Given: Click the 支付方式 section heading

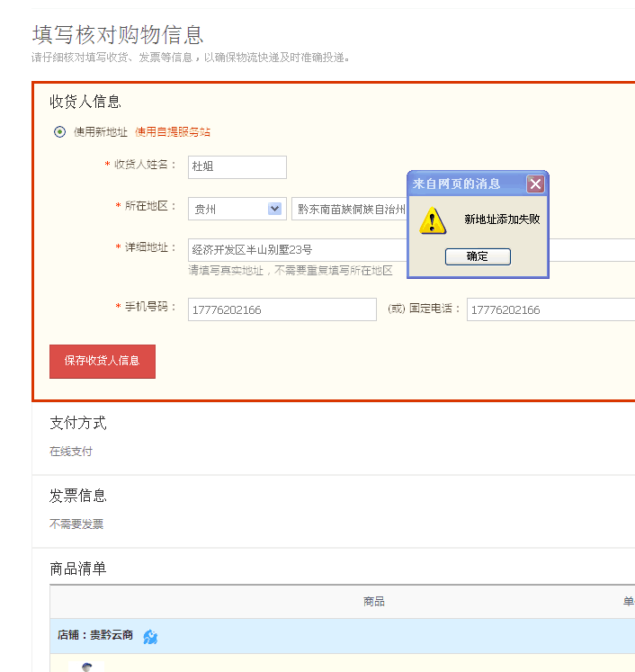Looking at the screenshot, I should (78, 423).
